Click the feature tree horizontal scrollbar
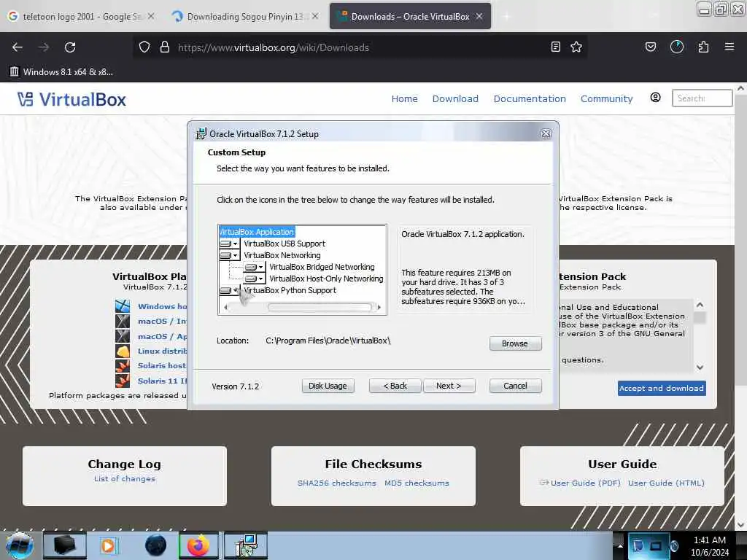The height and width of the screenshot is (560, 747). point(320,308)
